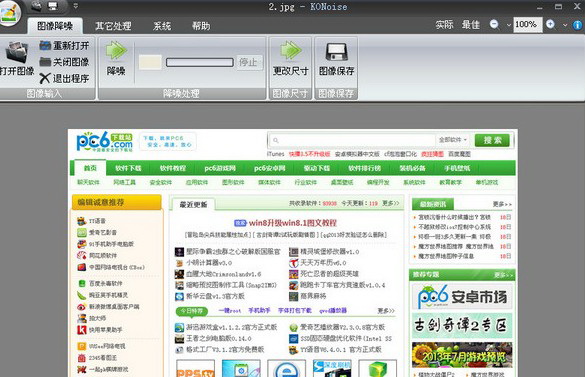Click 关闭图像 to close the image
Image resolution: width=585 pixels, height=377 pixels.
[x=64, y=62]
